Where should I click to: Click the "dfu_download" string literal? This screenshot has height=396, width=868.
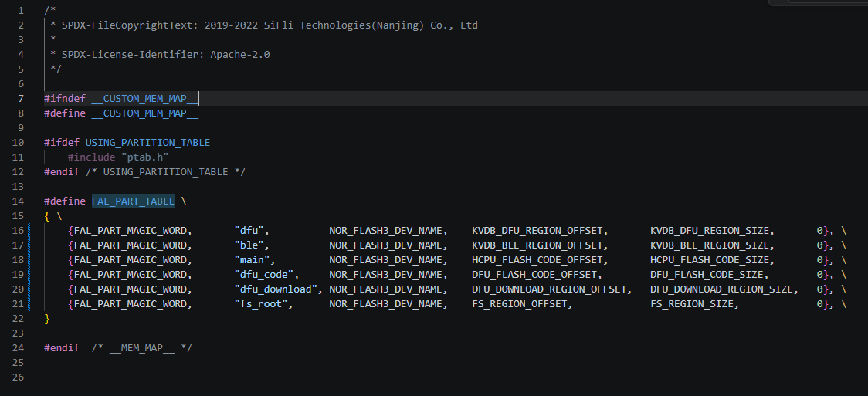click(x=277, y=289)
